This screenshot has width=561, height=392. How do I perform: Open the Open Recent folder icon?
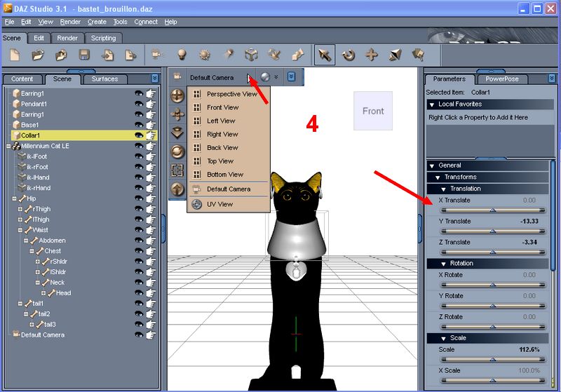point(61,55)
